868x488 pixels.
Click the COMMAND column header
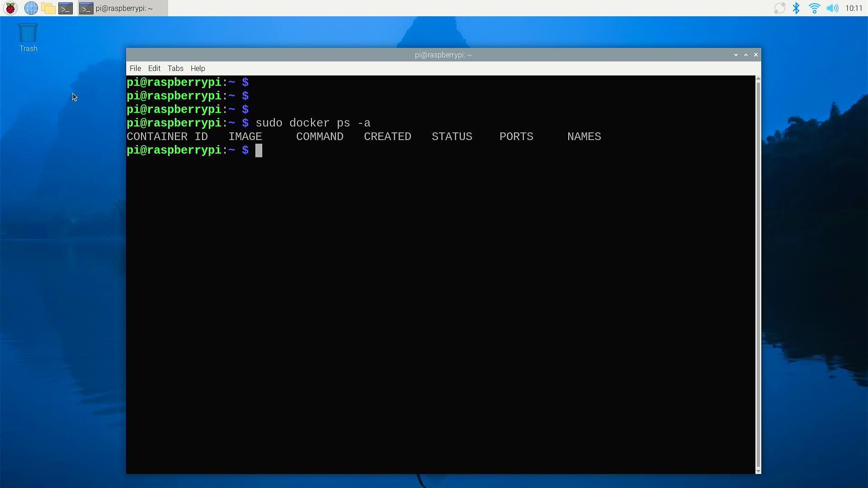(320, 136)
